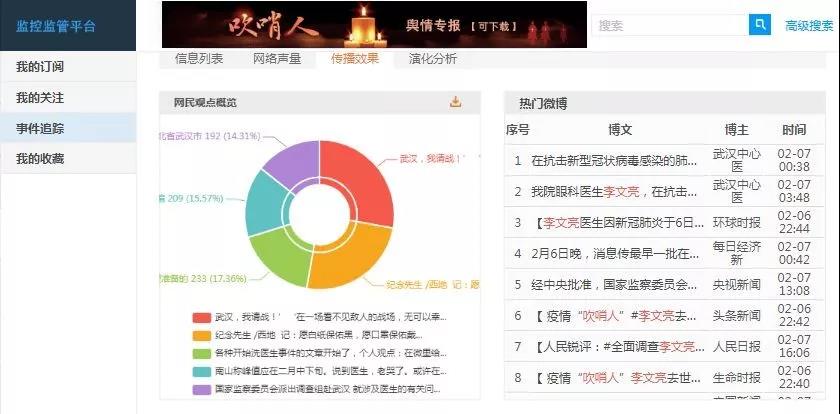Toggle green legend swatch 各种开始洗医生事件
This screenshot has width=840, height=414.
[201, 354]
